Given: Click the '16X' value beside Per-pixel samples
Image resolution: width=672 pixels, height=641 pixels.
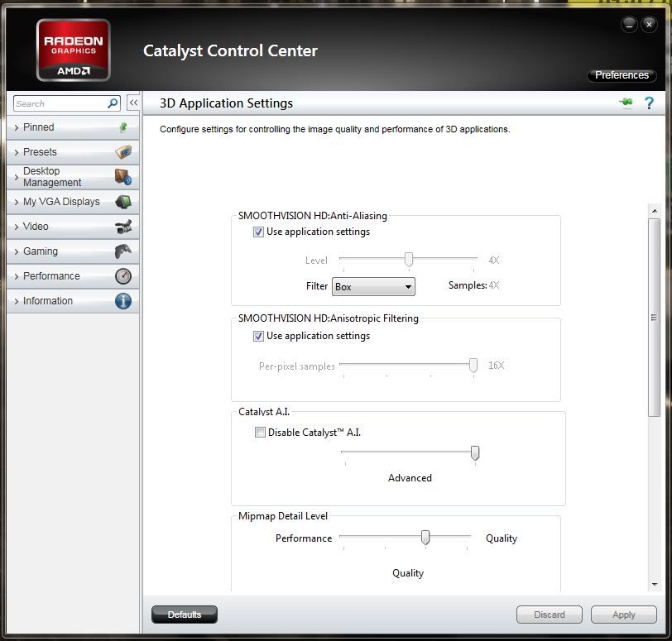Looking at the screenshot, I should 497,366.
